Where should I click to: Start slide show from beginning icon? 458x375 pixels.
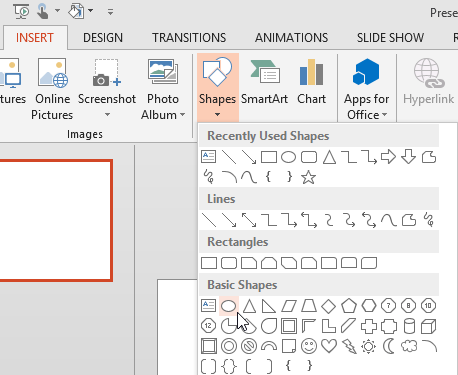(22, 11)
